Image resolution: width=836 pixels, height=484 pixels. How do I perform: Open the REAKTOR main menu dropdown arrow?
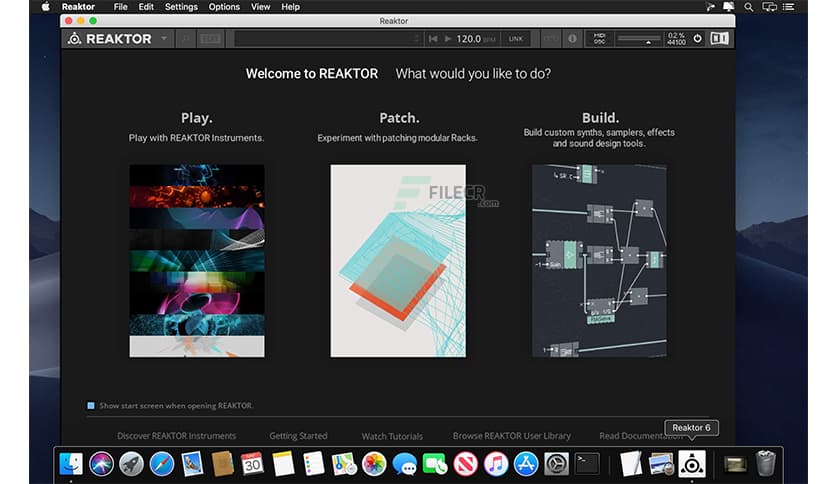click(x=164, y=38)
